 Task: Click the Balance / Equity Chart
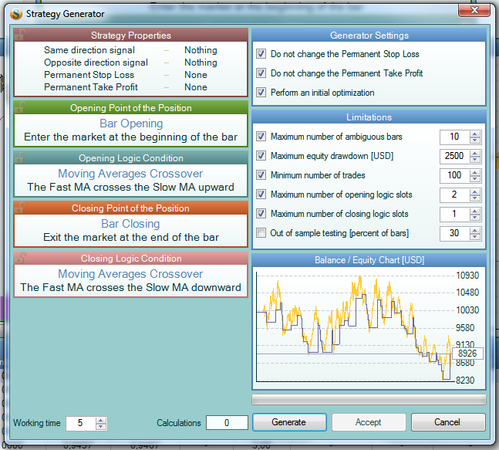tap(369, 327)
